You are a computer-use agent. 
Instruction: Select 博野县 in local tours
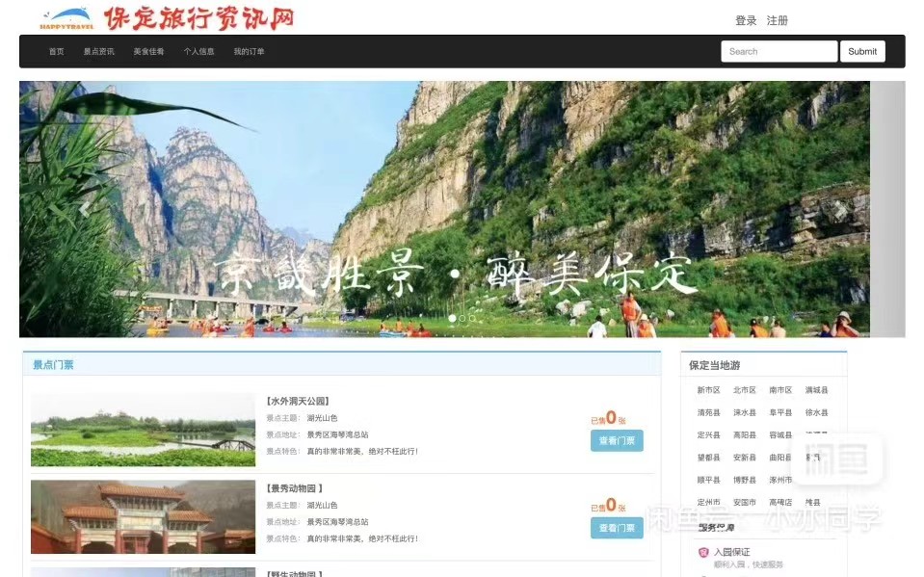744,480
